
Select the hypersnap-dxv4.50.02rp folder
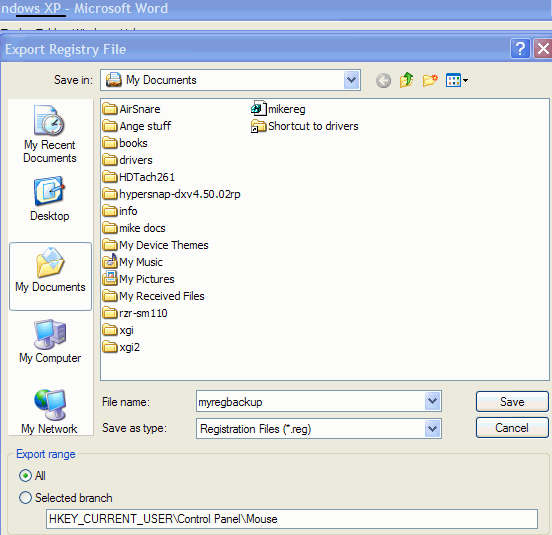(x=171, y=194)
